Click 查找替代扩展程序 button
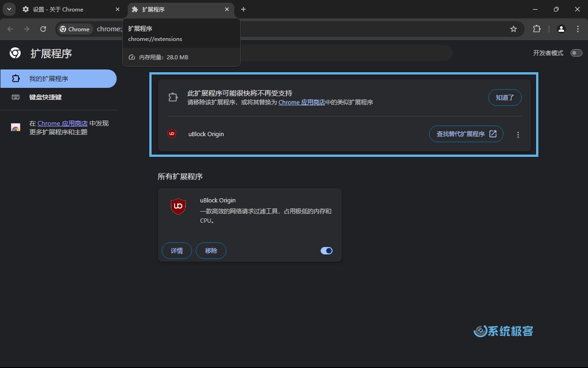Screen dimensions: 588x368 466,134
